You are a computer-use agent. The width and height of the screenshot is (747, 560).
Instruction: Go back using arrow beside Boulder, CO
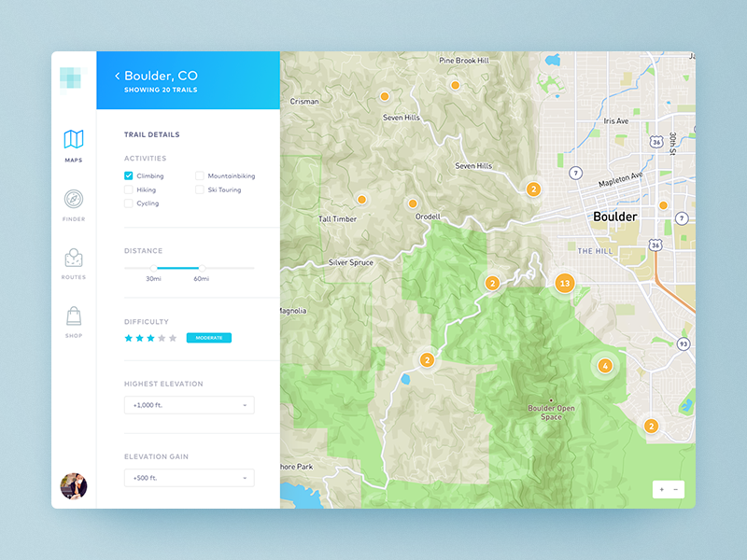pos(117,76)
